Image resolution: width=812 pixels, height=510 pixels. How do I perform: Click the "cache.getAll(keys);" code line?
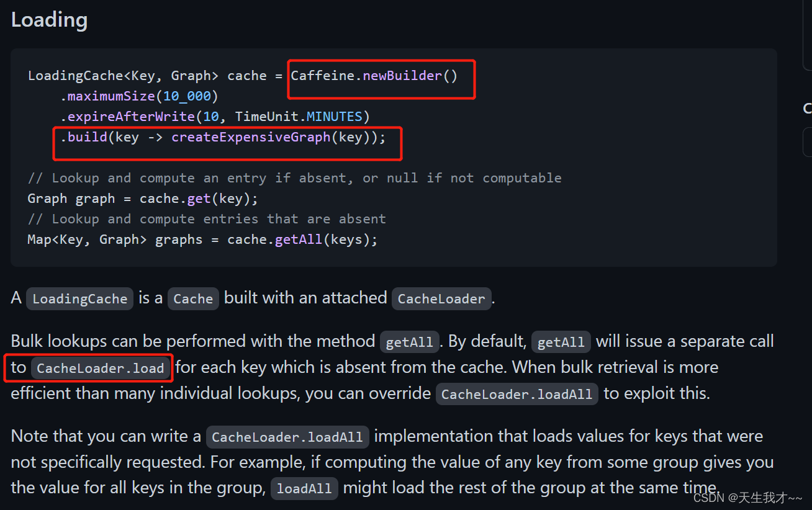pos(202,239)
